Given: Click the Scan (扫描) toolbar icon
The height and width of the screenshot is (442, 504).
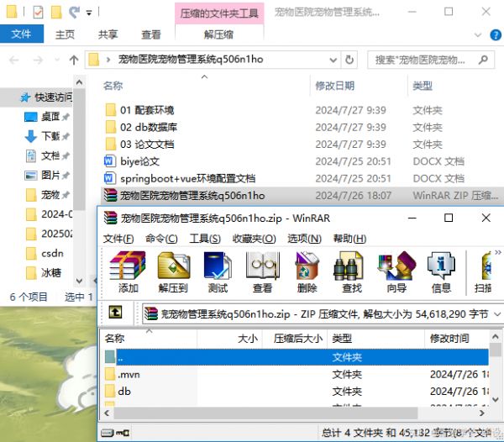Looking at the screenshot, I should [x=484, y=272].
